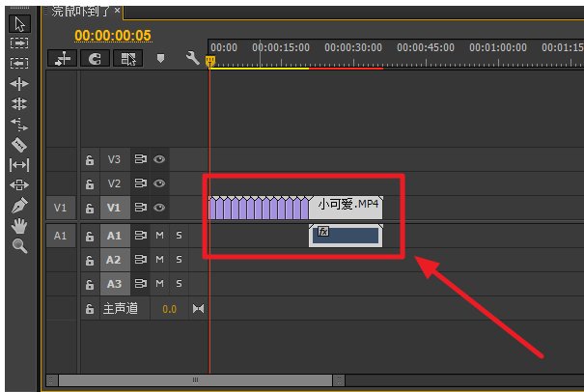Screen dimensions: 584x392
Task: Toggle lock on track V1
Action: 90,208
